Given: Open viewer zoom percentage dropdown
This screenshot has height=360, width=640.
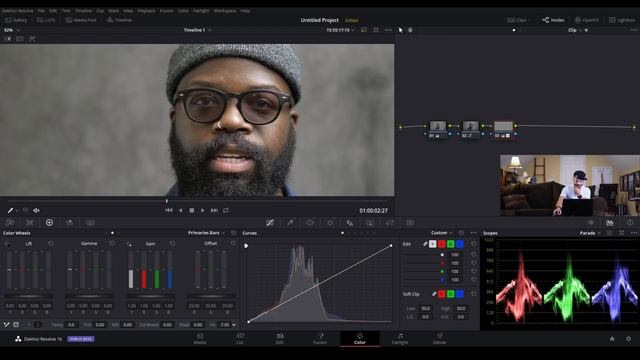Looking at the screenshot, I should (12, 30).
